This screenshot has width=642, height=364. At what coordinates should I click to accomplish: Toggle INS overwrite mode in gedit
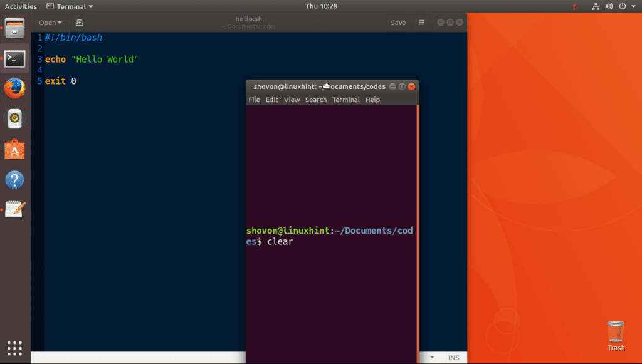[x=453, y=357]
